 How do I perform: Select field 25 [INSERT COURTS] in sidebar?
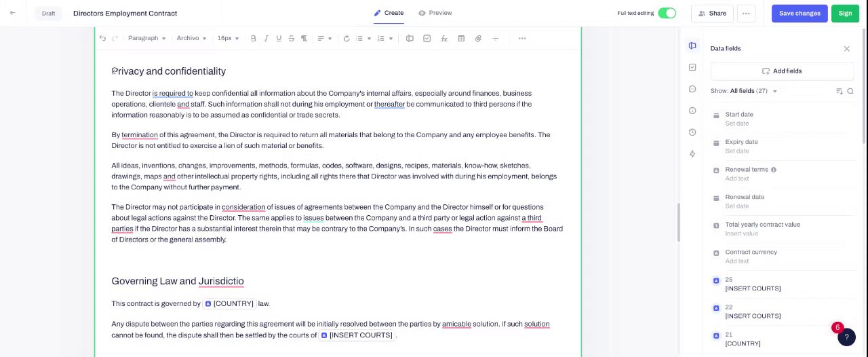(782, 284)
